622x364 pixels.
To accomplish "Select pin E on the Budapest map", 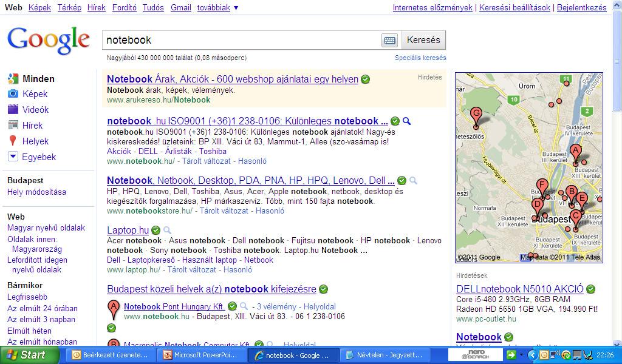I will coord(582,201).
